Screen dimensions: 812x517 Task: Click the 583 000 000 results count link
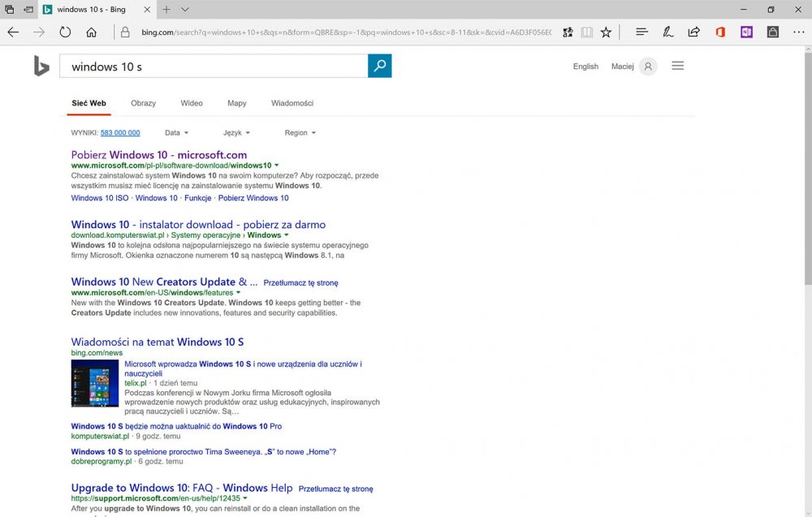point(120,133)
